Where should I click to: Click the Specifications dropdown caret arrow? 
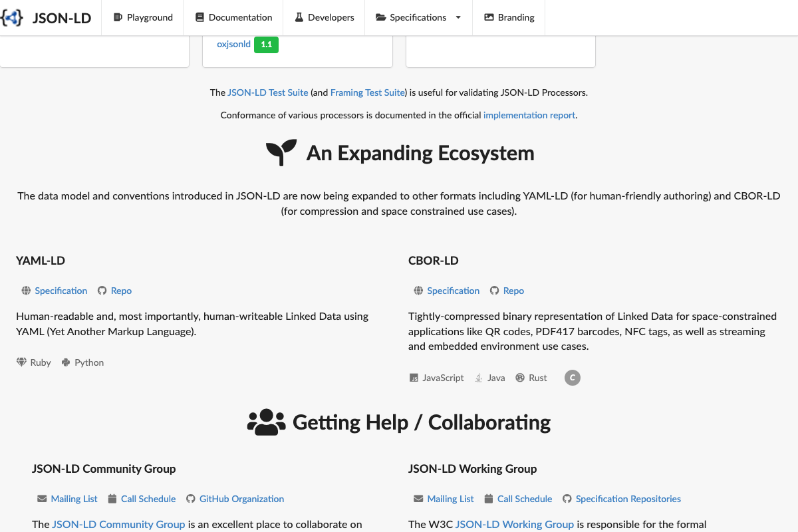click(458, 17)
